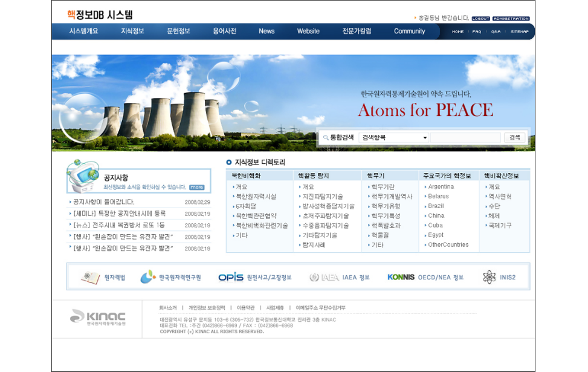Select the 전문가칼럼 menu item
This screenshot has height=372, width=588.
pyautogui.click(x=357, y=31)
